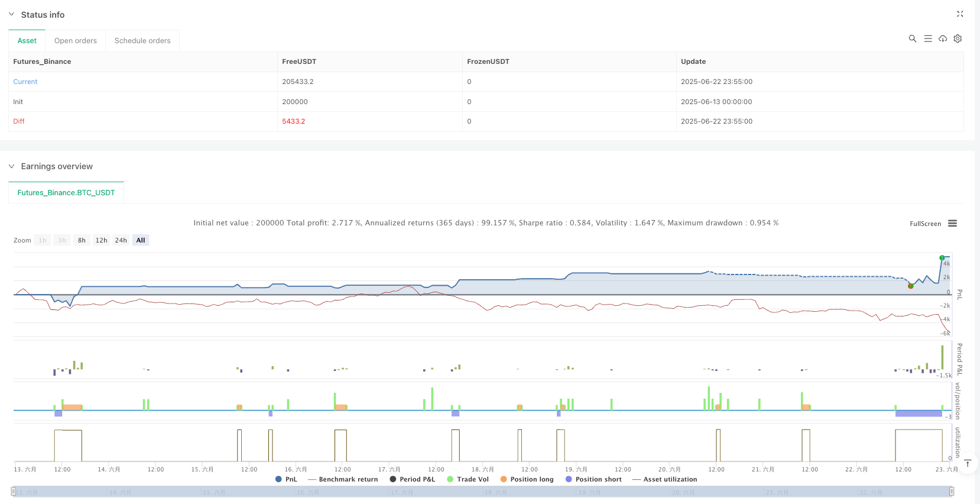Click the search magnifier icon in Status info
Viewport: 980px width, 504px height.
point(912,38)
